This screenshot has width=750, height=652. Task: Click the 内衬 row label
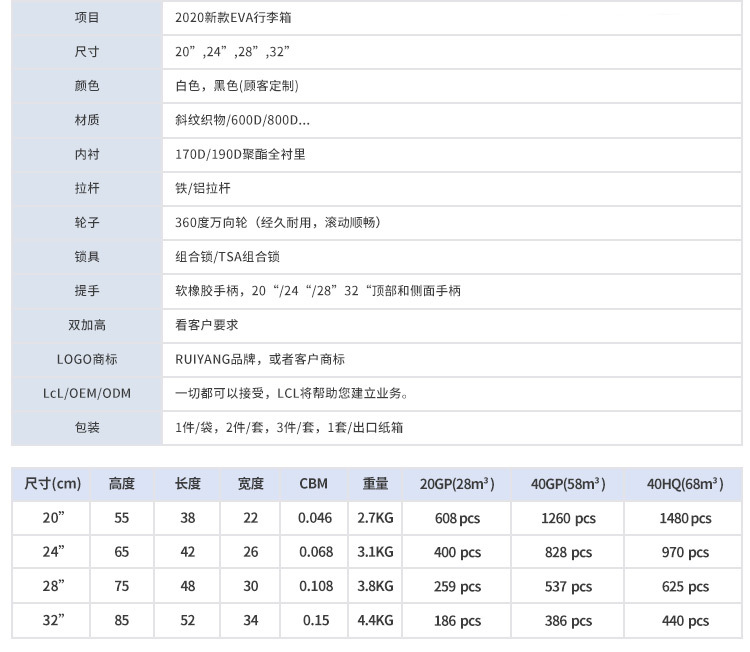87,155
